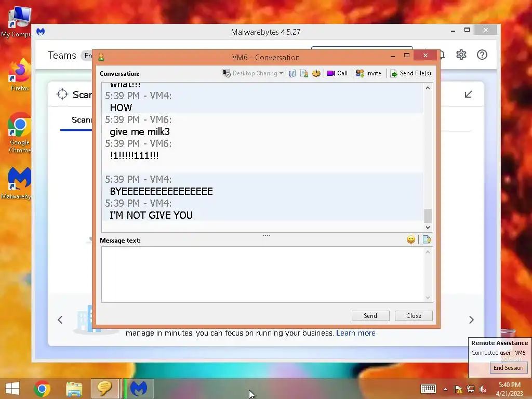Follow the Learn more link in Malwarebytes
The image size is (532, 399).
[355, 333]
